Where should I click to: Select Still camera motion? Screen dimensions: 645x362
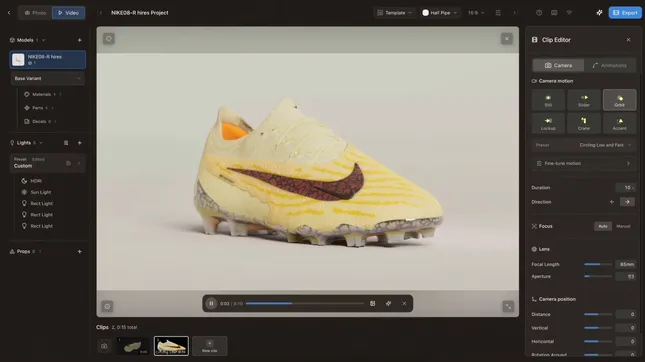pyautogui.click(x=548, y=100)
